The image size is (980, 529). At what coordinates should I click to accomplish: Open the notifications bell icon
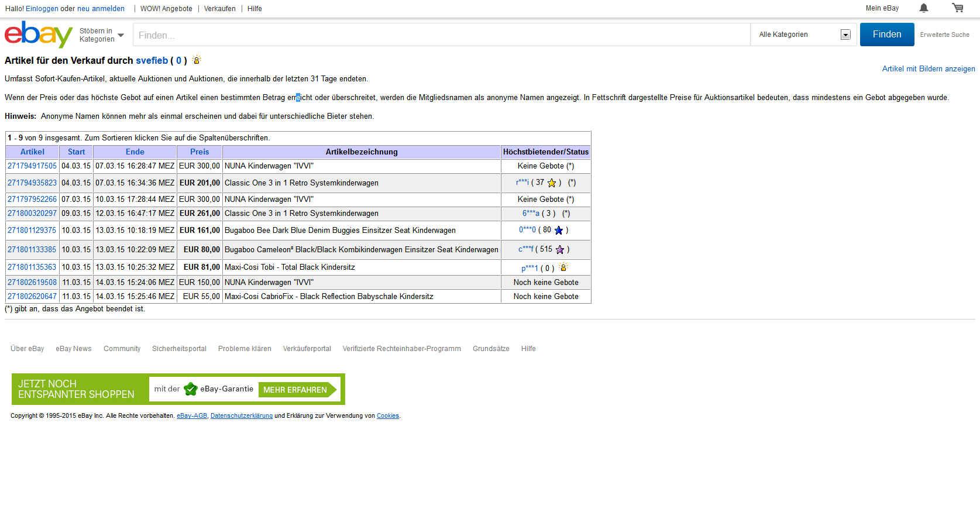pos(924,8)
